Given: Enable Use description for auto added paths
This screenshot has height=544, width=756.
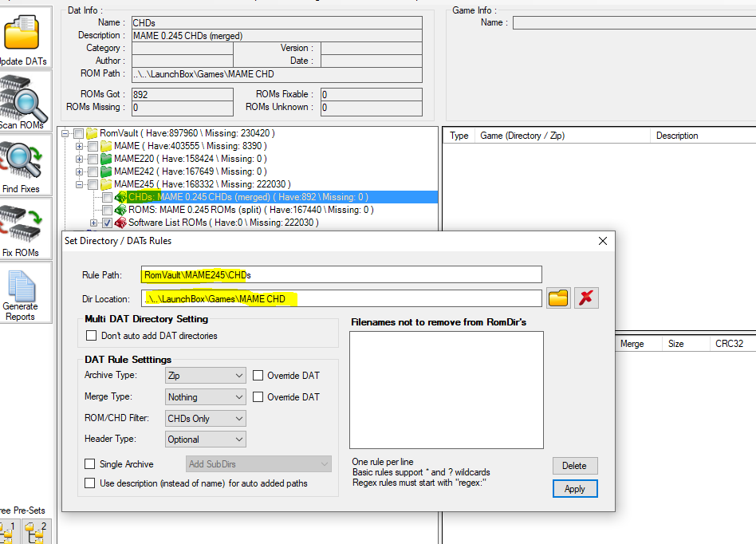Looking at the screenshot, I should [89, 483].
